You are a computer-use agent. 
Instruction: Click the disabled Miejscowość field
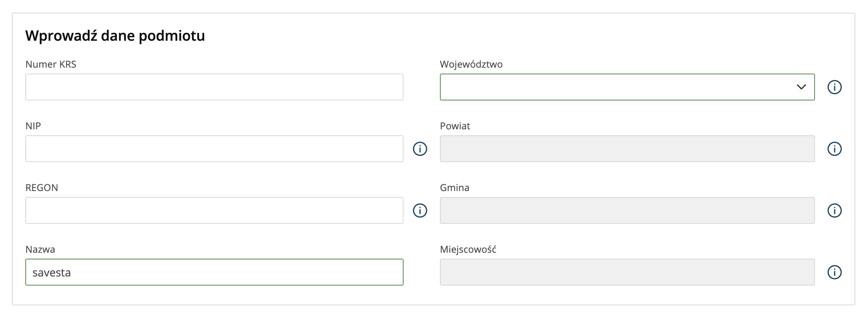click(627, 272)
